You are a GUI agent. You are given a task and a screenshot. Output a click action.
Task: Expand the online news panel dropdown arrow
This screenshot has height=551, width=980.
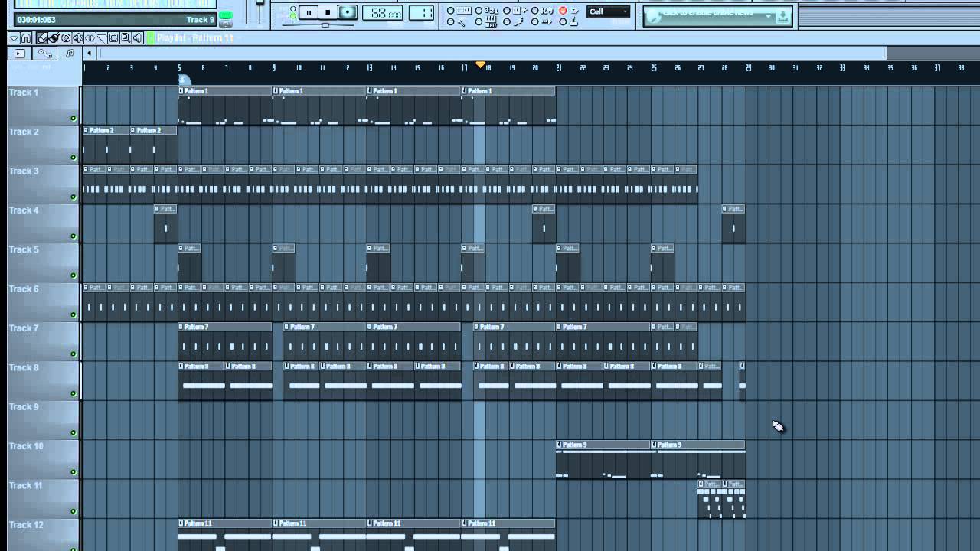(769, 15)
